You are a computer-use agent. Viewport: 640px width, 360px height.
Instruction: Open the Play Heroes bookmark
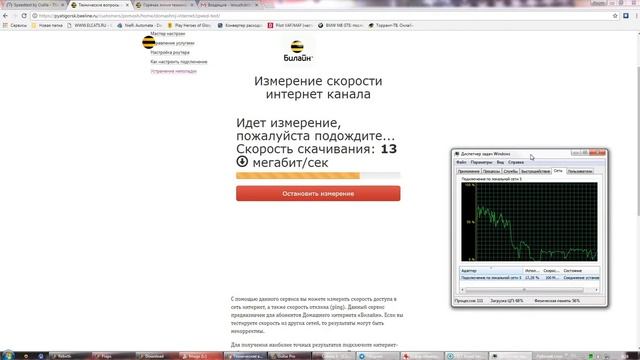click(189, 25)
